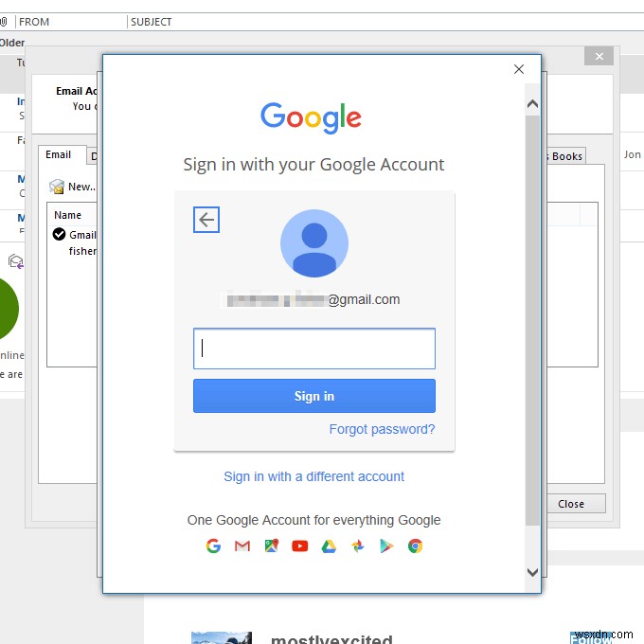Click the Chrome icon in the services row
Image resolution: width=644 pixels, height=644 pixels.
coord(415,546)
